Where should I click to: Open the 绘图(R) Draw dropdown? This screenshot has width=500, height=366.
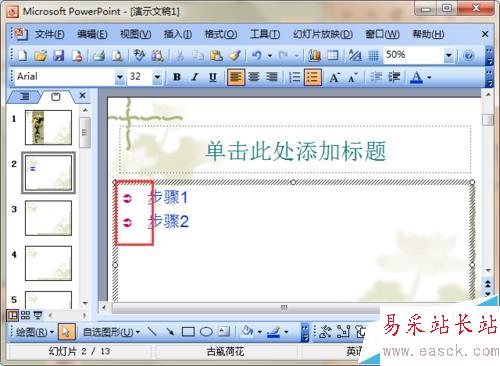click(x=34, y=332)
